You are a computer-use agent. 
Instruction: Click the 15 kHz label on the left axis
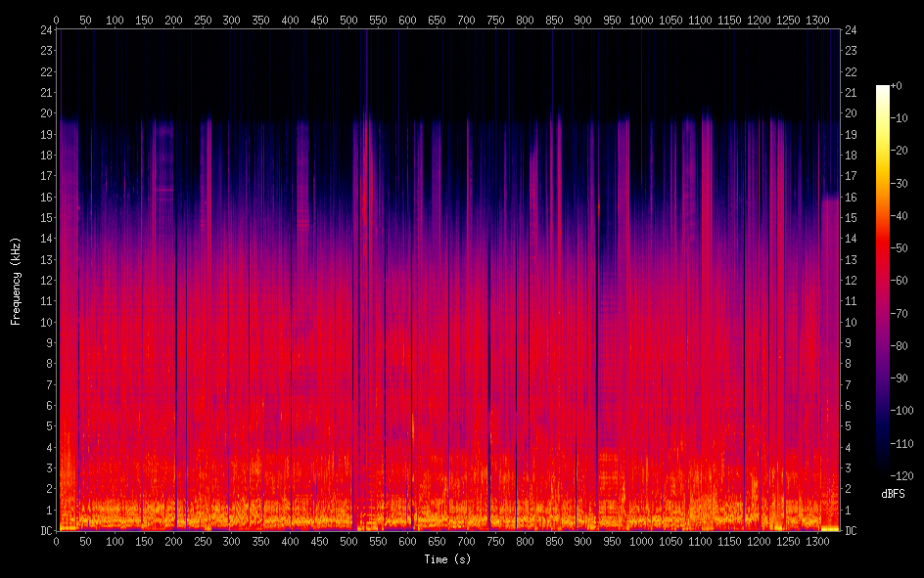[45, 217]
